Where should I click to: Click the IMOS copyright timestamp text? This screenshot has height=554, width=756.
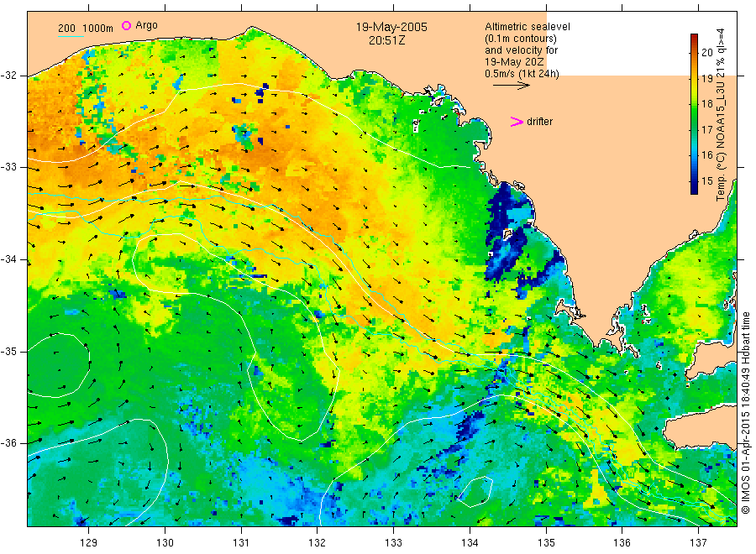745,413
